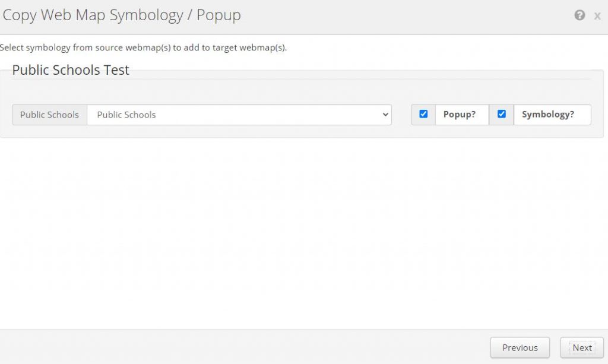The width and height of the screenshot is (608, 364).
Task: Click the panel space between dropdown and Popup checkbox
Action: pos(401,115)
